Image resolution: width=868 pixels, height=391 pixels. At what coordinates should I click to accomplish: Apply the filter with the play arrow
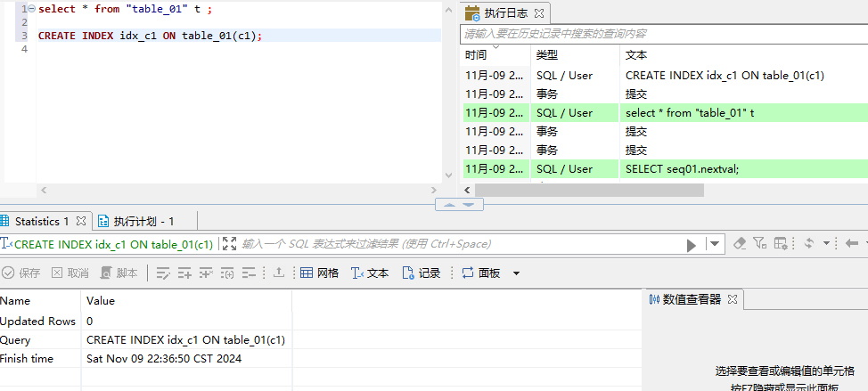tap(692, 245)
